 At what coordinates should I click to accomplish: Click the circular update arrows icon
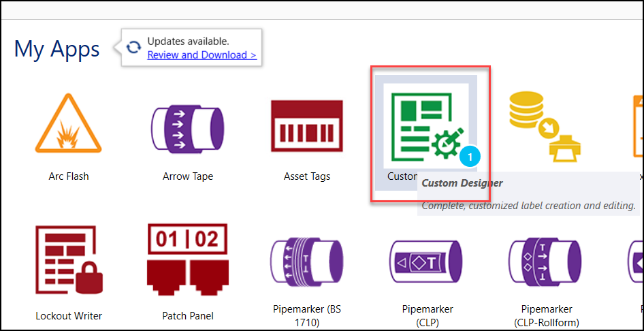click(x=134, y=48)
